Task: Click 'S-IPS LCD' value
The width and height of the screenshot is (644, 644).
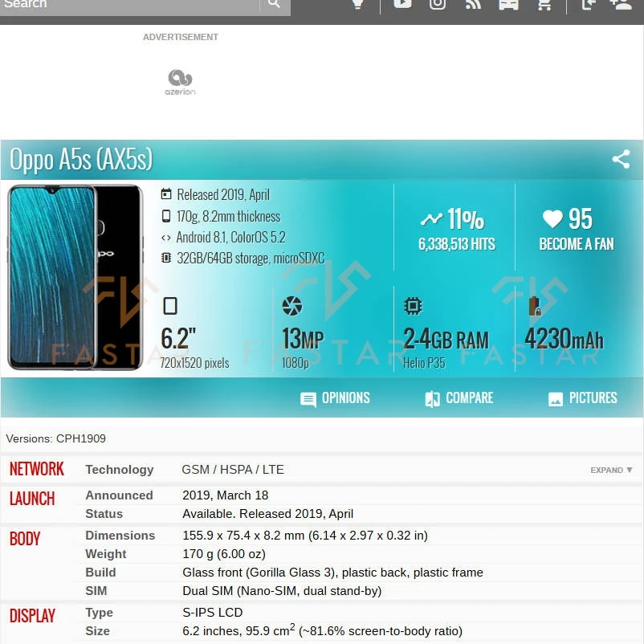Action: pyautogui.click(x=212, y=613)
